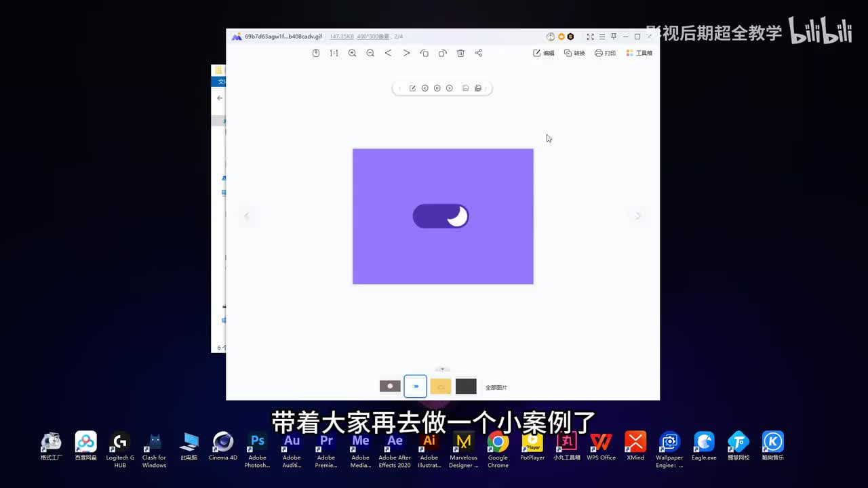This screenshot has width=868, height=488.
Task: Click the round avatar icon in title bar
Action: click(x=551, y=37)
